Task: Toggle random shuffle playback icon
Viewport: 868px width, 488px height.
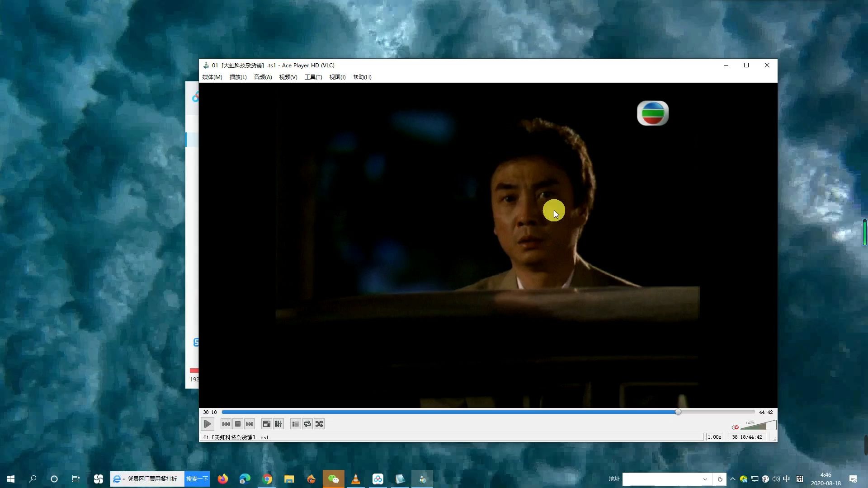Action: pos(319,424)
